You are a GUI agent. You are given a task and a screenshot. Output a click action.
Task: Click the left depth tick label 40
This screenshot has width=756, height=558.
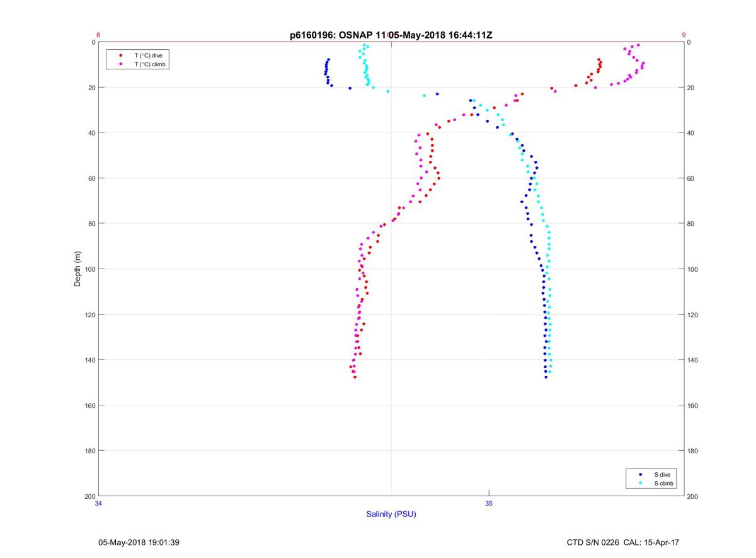(x=91, y=133)
